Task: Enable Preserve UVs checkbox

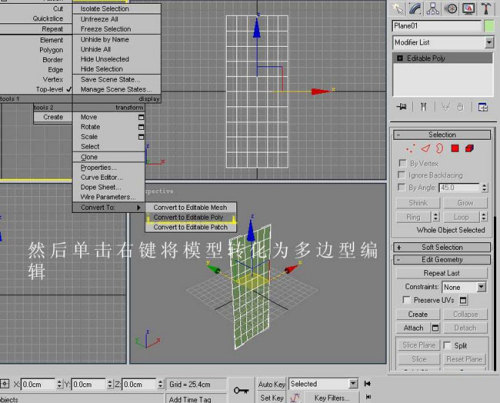Action: pos(406,300)
